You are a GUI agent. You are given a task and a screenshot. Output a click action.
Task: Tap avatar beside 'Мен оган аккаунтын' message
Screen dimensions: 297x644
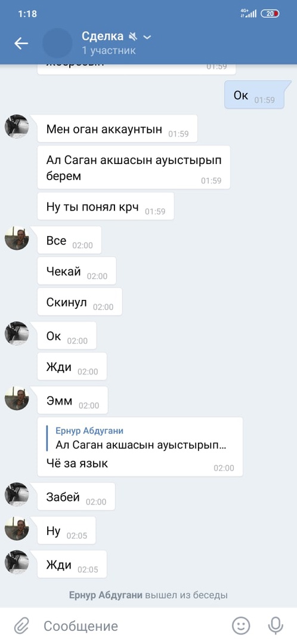tap(17, 126)
